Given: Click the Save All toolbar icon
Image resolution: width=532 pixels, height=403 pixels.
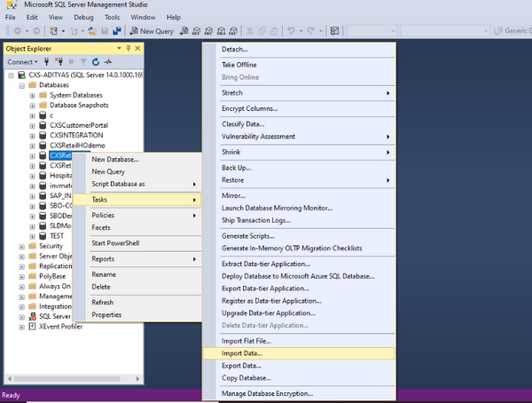Looking at the screenshot, I should (x=117, y=31).
